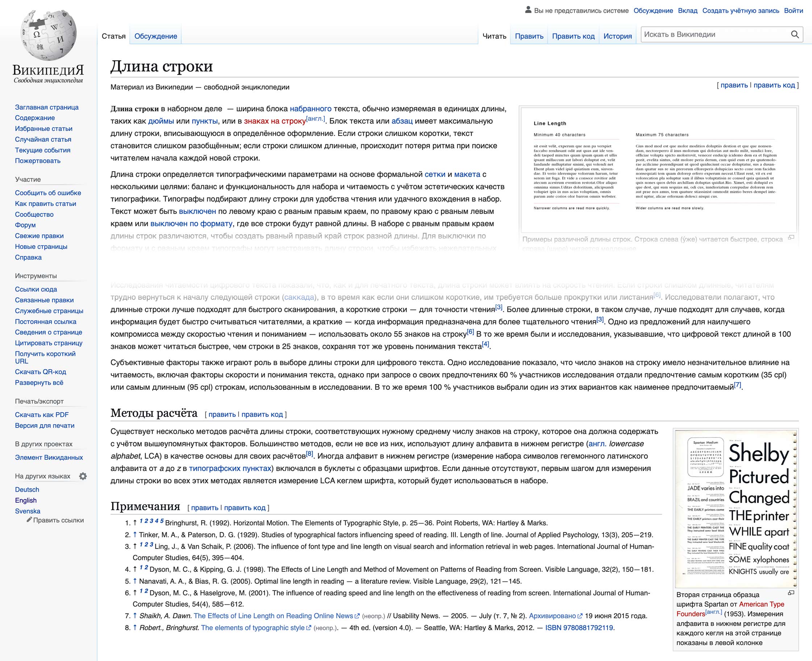812x661 pixels.
Task: Open The Effects of Line Length reference
Action: click(273, 616)
